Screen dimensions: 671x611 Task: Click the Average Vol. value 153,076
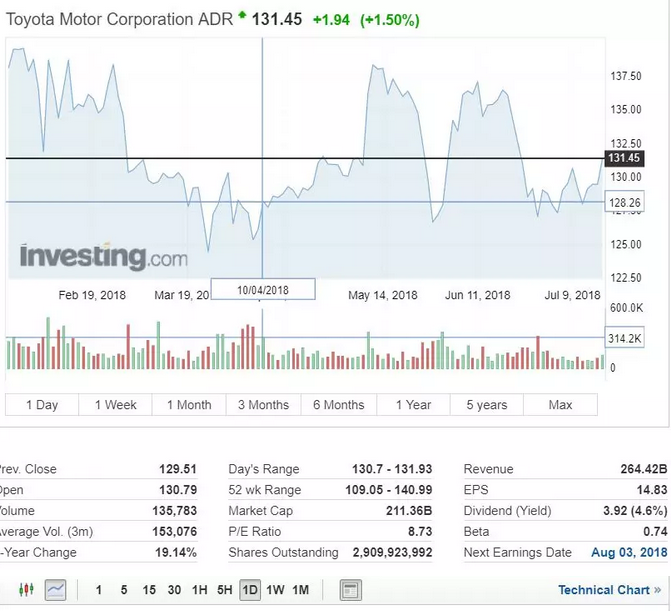[175, 532]
